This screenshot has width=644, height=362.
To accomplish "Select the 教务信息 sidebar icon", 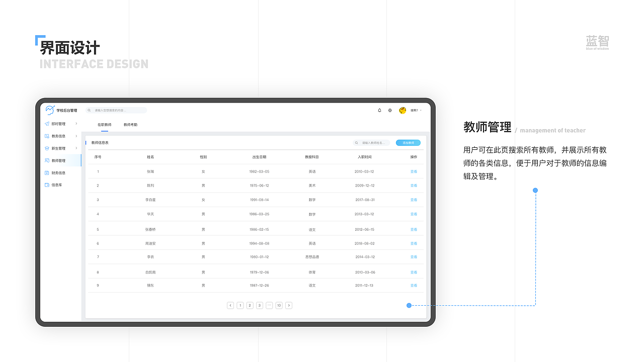I will (x=46, y=136).
